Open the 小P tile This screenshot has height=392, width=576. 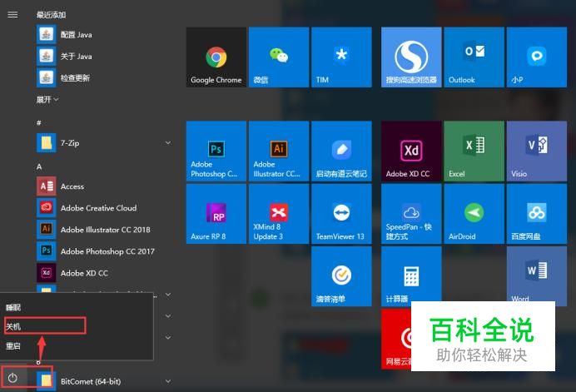(x=537, y=57)
